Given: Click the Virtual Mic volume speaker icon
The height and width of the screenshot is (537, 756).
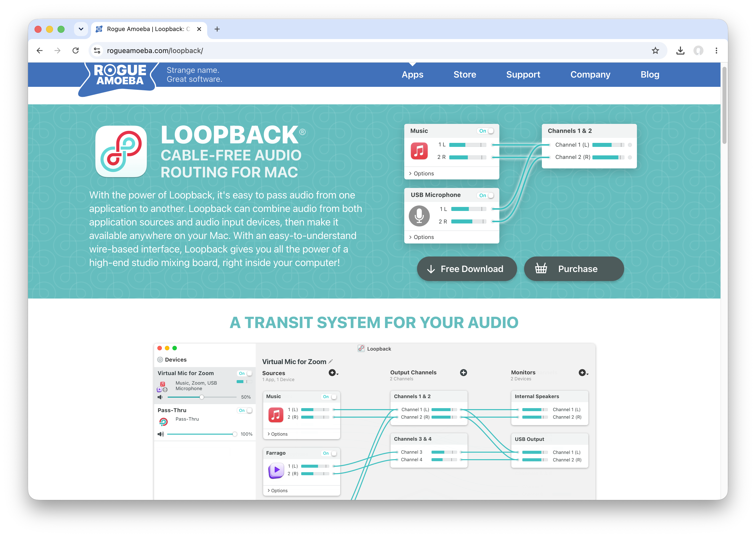Looking at the screenshot, I should click(x=160, y=397).
